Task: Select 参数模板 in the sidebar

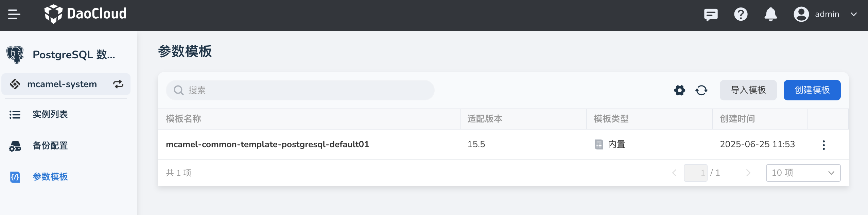Action: pyautogui.click(x=50, y=177)
